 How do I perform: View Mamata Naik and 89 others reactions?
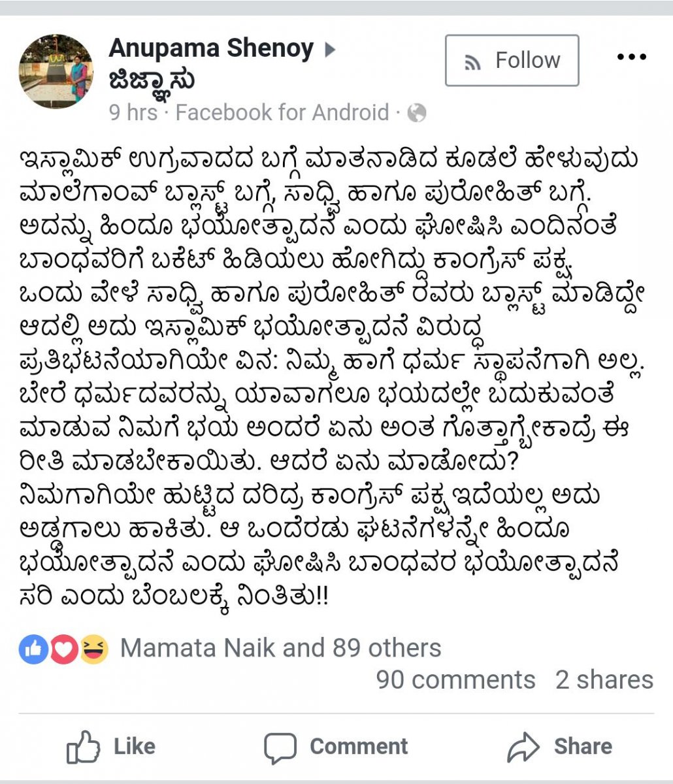pos(280,649)
